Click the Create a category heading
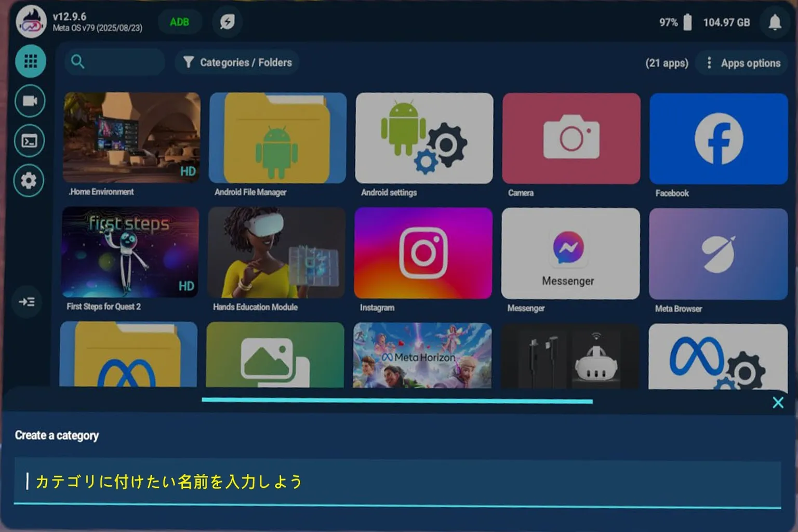Image resolution: width=798 pixels, height=532 pixels. tap(57, 435)
